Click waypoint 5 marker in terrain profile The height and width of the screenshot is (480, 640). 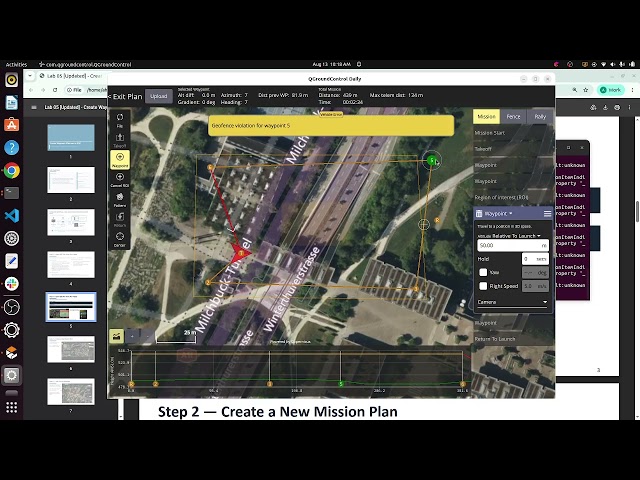click(341, 384)
